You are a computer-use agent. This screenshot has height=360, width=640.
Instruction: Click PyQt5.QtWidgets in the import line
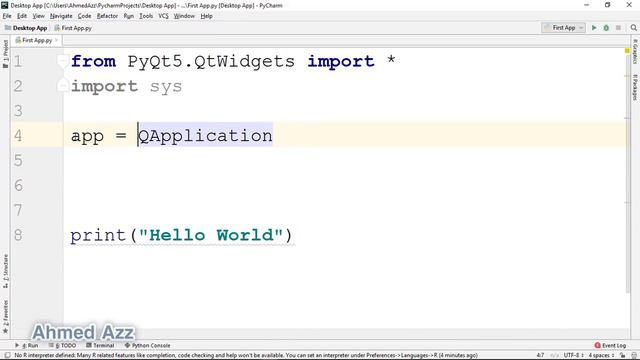(x=211, y=62)
